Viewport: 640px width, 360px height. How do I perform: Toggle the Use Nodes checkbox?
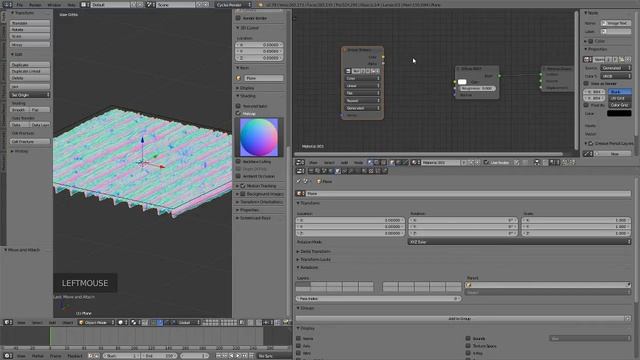tap(486, 162)
